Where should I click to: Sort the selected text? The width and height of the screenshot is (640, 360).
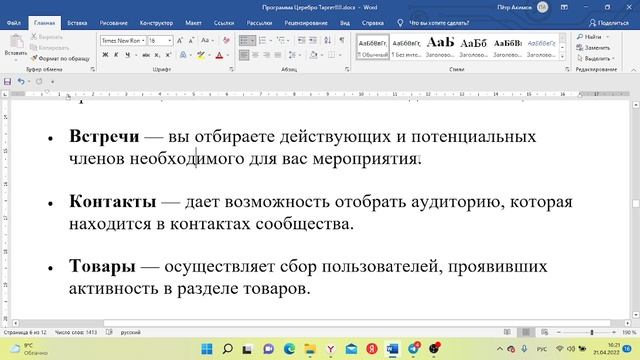[327, 40]
